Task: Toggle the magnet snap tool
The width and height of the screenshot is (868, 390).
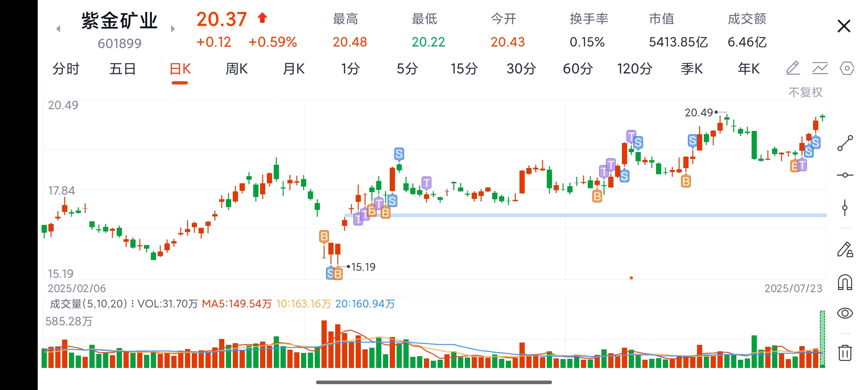Action: click(845, 282)
